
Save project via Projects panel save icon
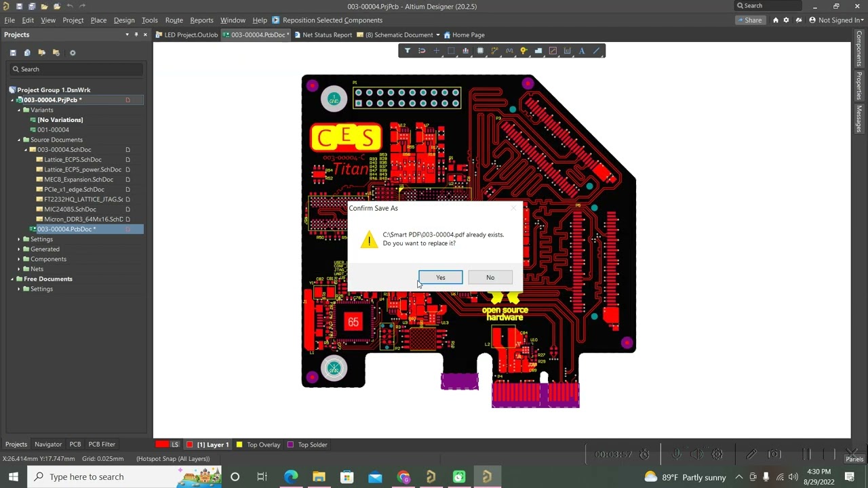(x=13, y=53)
